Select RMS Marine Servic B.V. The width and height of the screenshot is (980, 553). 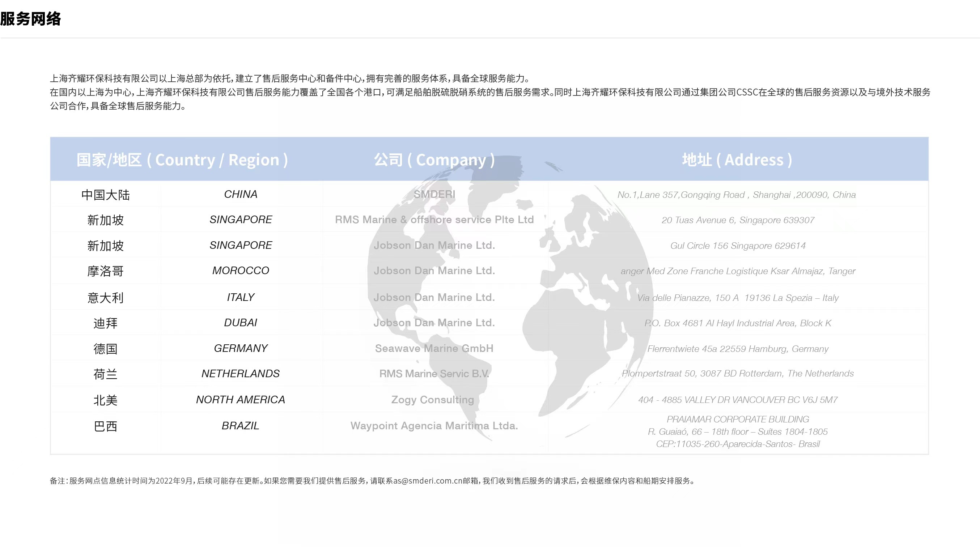coord(434,374)
